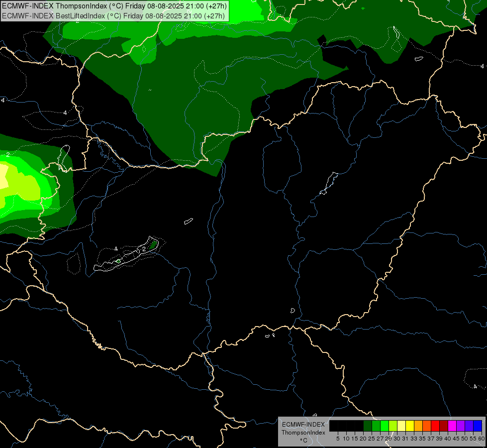Select the bright red legend swatch for 37-39
487x448 pixels.
(435, 426)
